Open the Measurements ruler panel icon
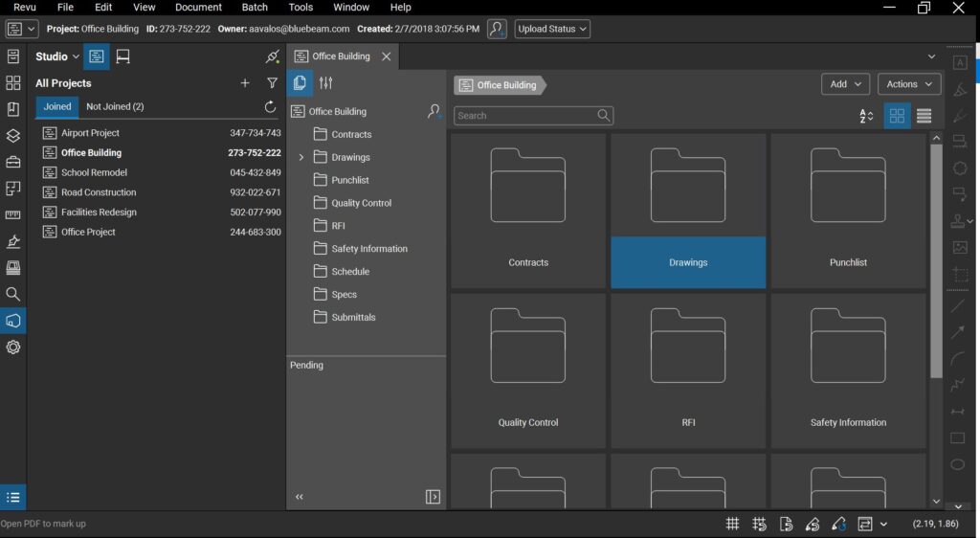Screen dimensions: 980x538 [x=13, y=214]
